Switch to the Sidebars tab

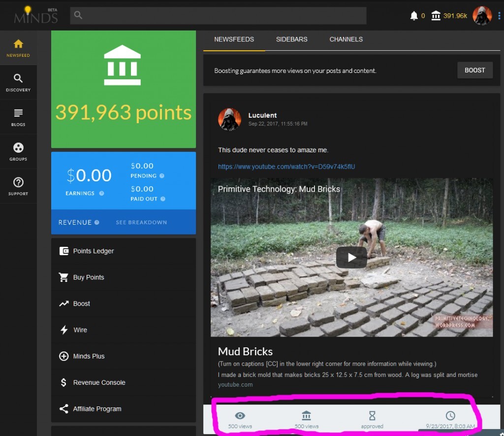(x=291, y=39)
